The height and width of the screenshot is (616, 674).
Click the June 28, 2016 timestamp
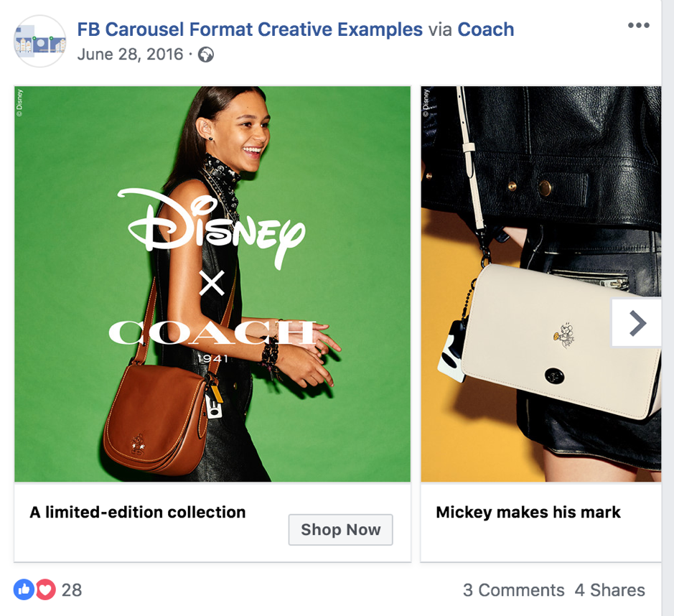pos(130,55)
